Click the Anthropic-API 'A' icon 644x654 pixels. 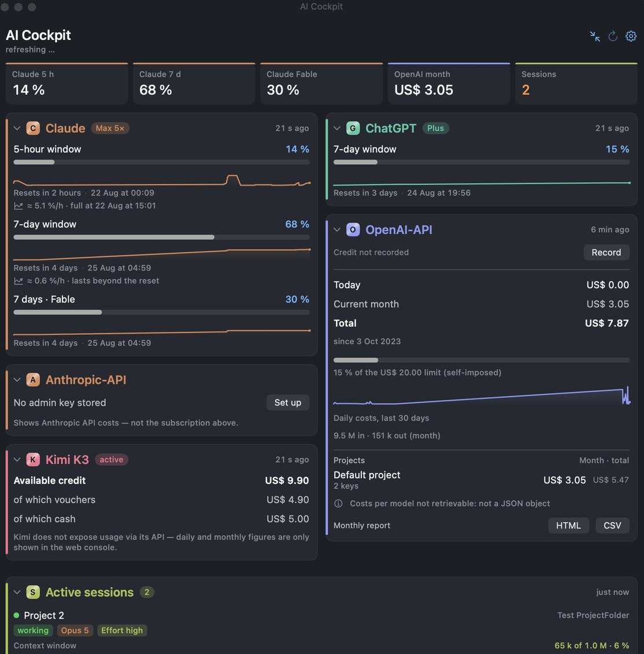(33, 379)
